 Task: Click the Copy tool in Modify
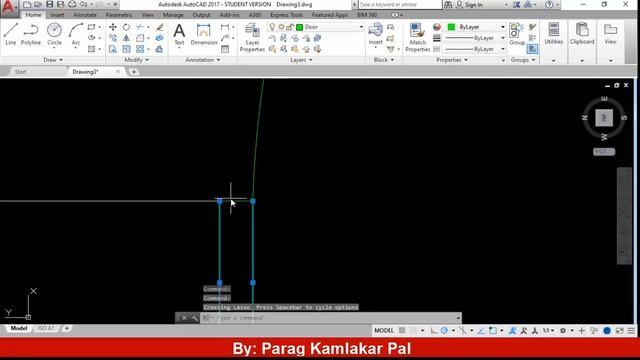tap(113, 38)
